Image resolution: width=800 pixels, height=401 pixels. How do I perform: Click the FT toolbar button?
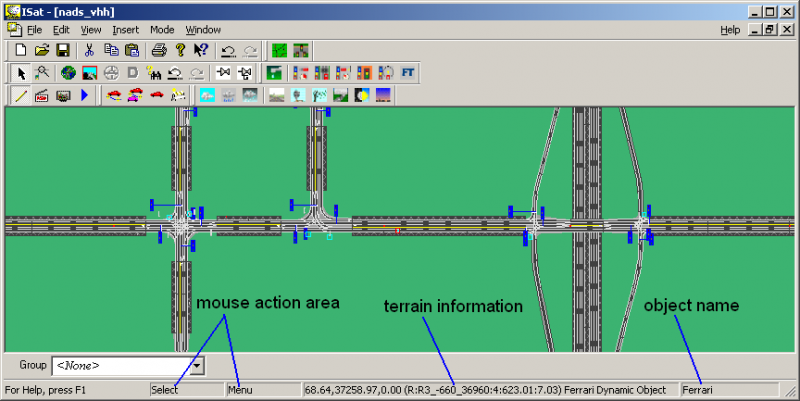coord(408,72)
